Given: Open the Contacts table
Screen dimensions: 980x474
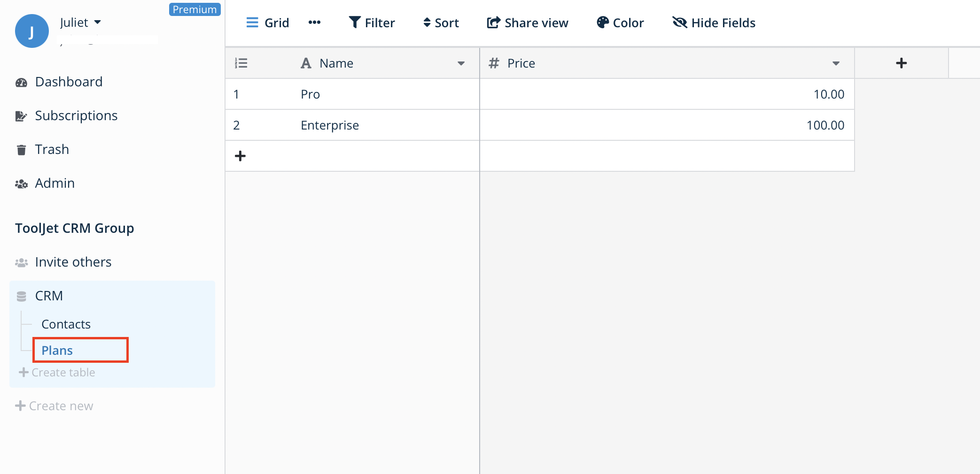Looking at the screenshot, I should click(66, 324).
